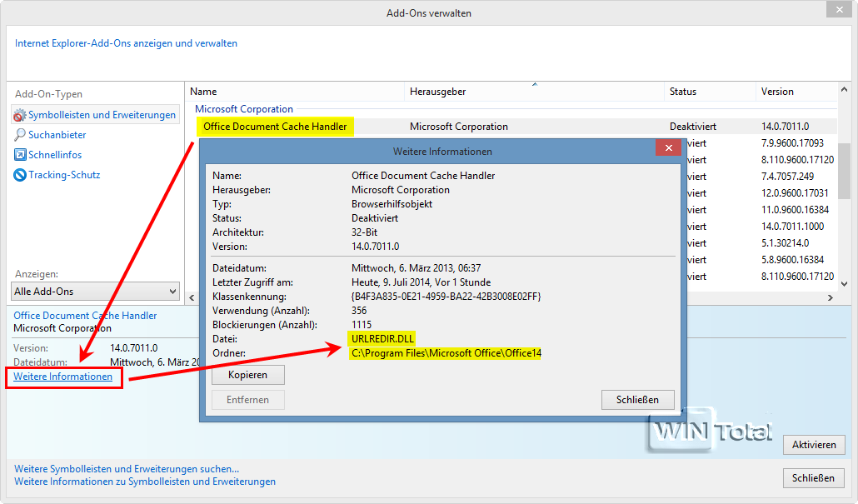The width and height of the screenshot is (858, 504).
Task: Click the Internet Explorer-Add-Ons anzeigen heading
Action: click(x=126, y=43)
